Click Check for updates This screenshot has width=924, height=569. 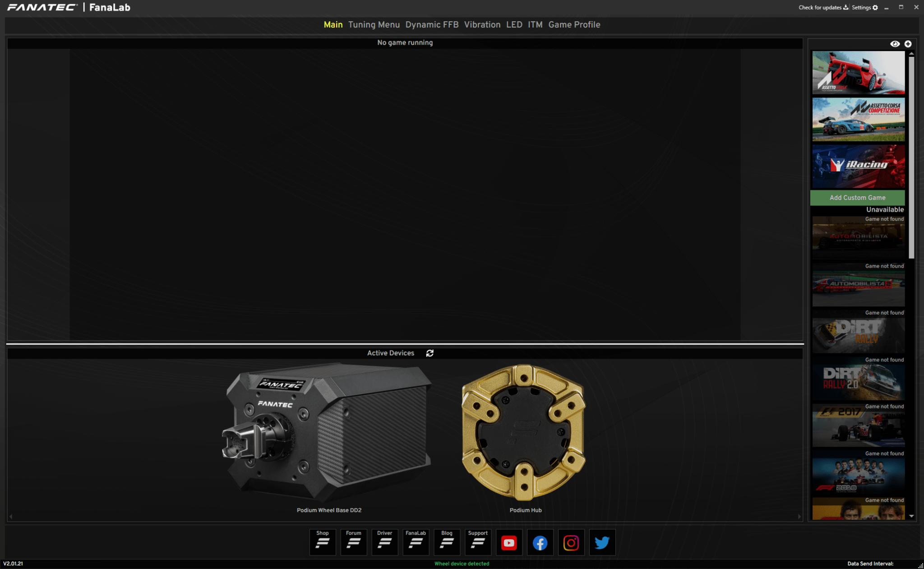click(x=821, y=7)
